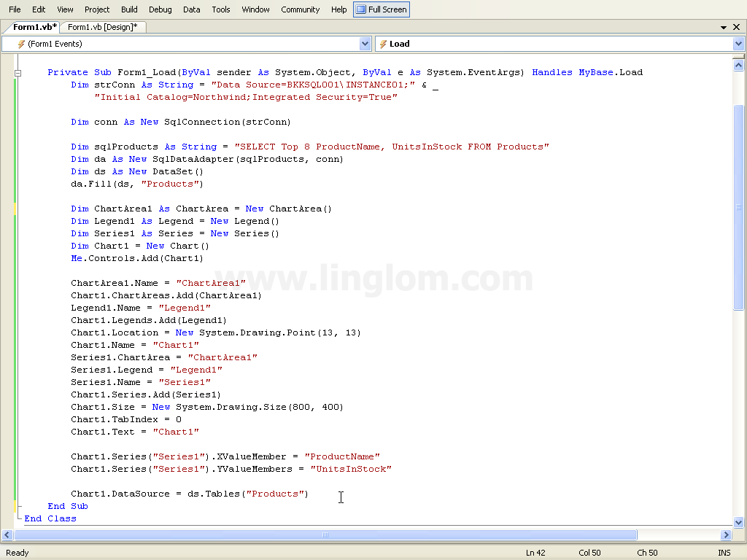Click the Chart1.Series.Add(Series1) line
747x560 pixels.
(x=146, y=394)
